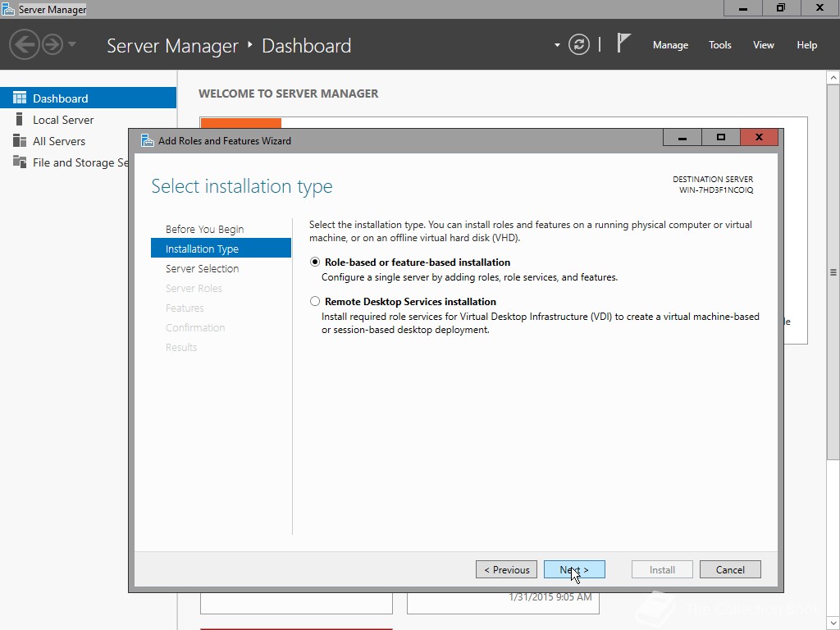This screenshot has height=630, width=840.
Task: Click the dashboard scrollbar down arrow
Action: pos(833,623)
